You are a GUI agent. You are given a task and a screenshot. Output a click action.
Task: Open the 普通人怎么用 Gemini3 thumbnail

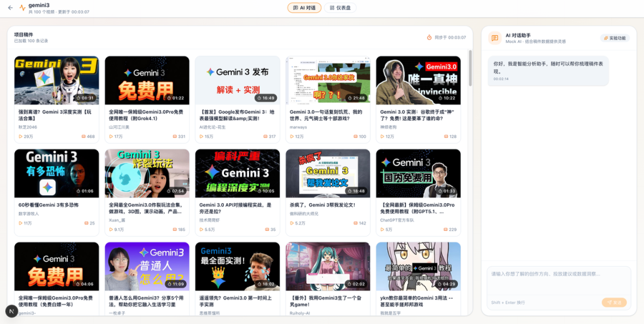[x=147, y=266]
